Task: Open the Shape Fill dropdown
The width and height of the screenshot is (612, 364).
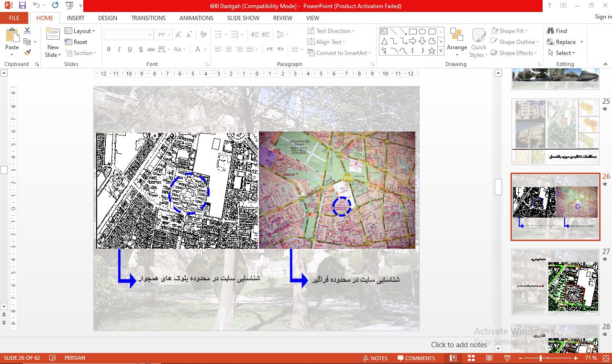Action: click(x=509, y=31)
